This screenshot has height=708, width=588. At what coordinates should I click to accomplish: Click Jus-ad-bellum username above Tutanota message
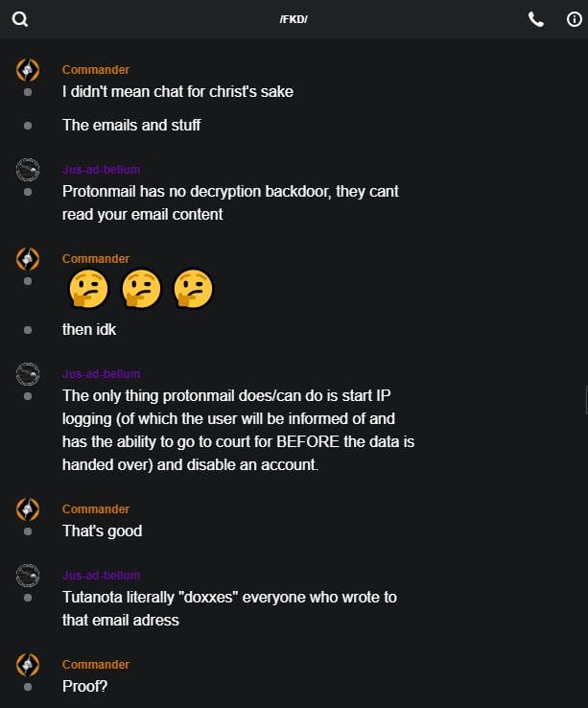pos(101,576)
